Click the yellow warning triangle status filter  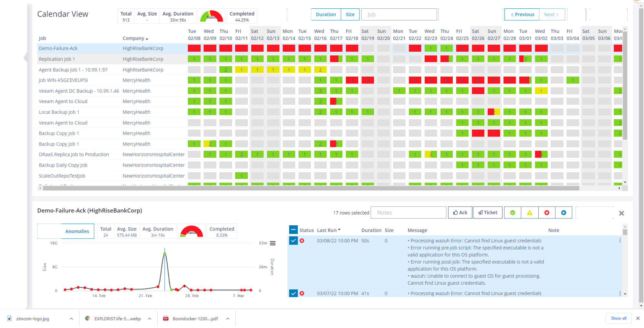coord(530,213)
